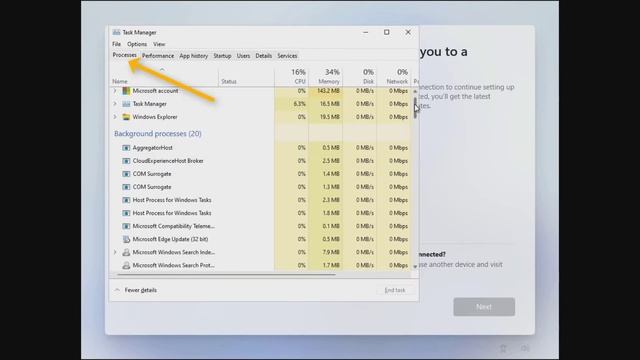Open accessibility icon on the setup screen
The height and width of the screenshot is (360, 640).
(x=503, y=348)
